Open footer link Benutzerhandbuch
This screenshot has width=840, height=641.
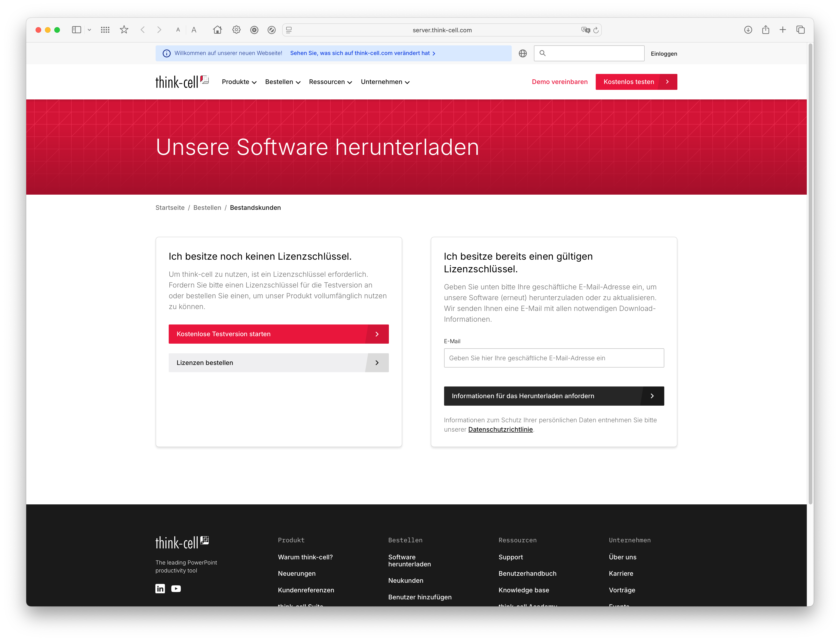coord(527,573)
